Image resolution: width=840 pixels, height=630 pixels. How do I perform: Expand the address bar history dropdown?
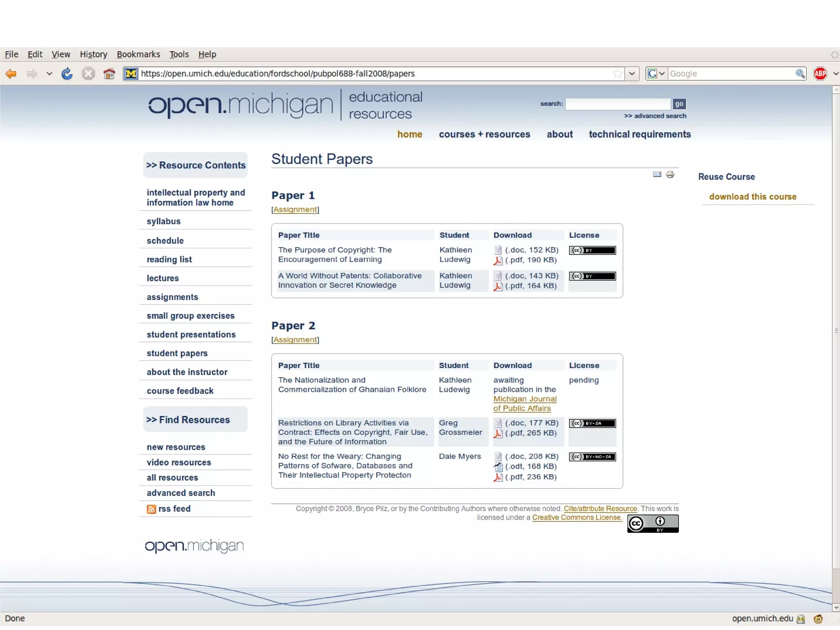632,74
